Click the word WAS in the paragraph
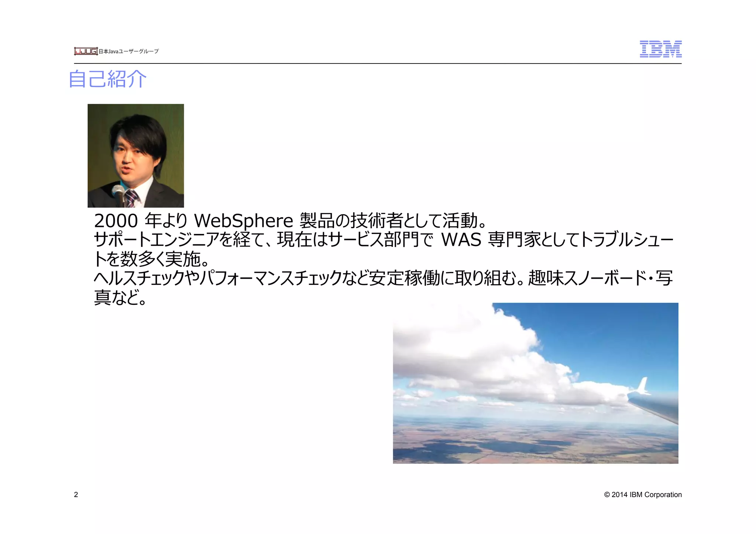756x534 pixels. point(461,240)
